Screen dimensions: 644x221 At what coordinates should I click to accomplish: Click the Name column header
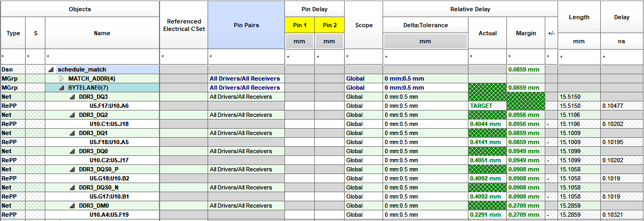[x=102, y=33]
